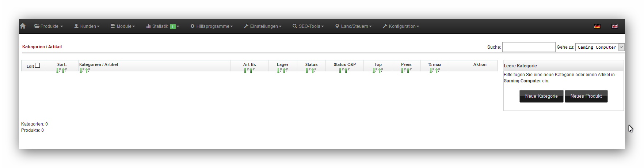This screenshot has width=644, height=168.
Task: Switch language with the English flag
Action: pyautogui.click(x=614, y=26)
